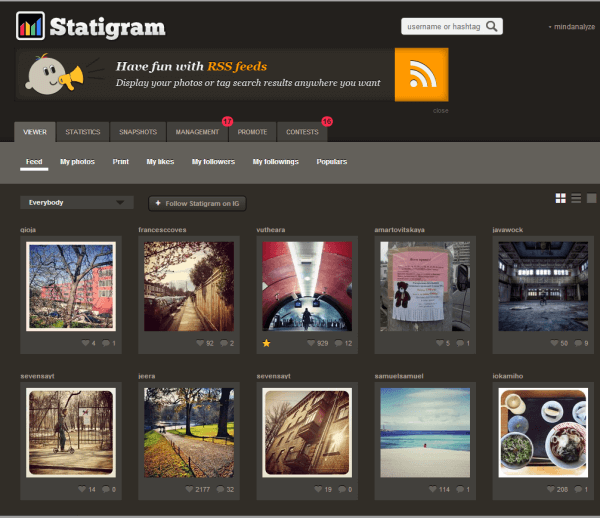Go to the Contests tab
Screen dimensions: 600x518
302,132
